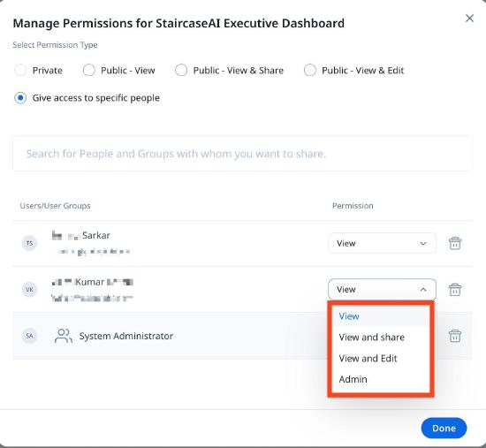
Task: Close the Manage Permissions dialog
Action: click(469, 19)
